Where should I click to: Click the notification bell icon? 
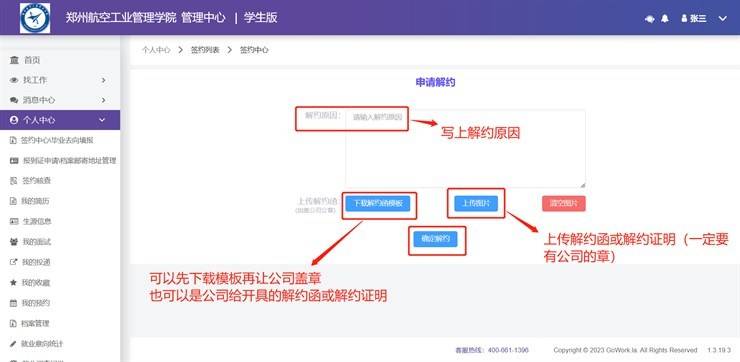coord(665,18)
